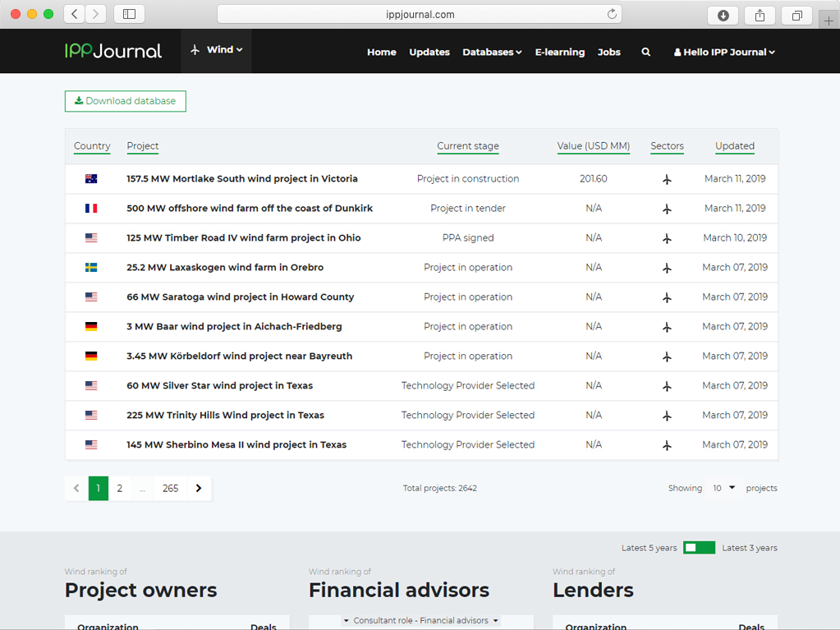Open the Wind sector dropdown
840x630 pixels.
pos(217,50)
